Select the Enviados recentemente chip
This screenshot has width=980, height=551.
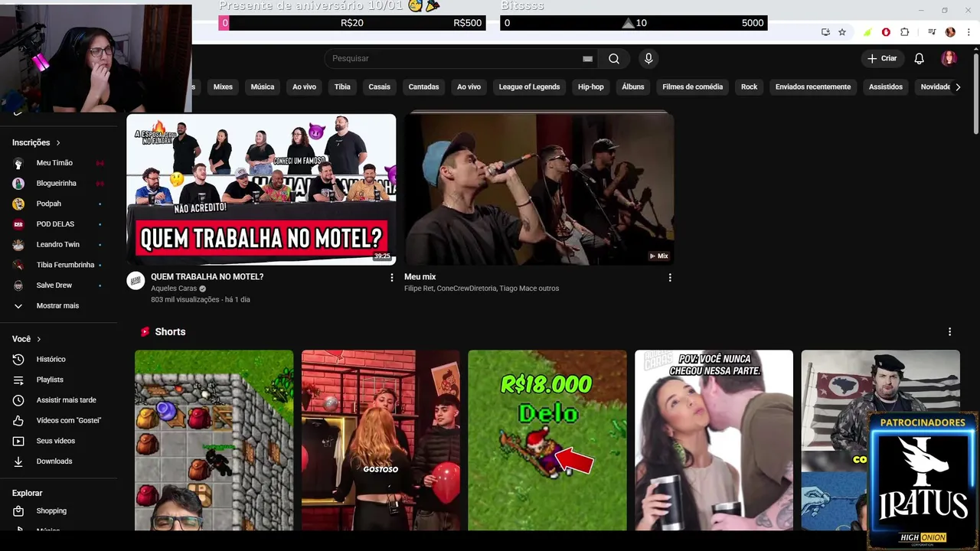coord(813,87)
